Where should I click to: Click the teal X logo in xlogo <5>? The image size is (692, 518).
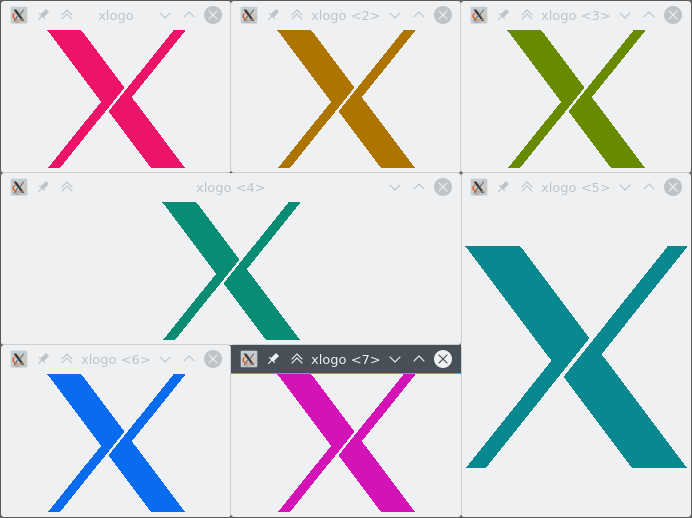pos(576,357)
